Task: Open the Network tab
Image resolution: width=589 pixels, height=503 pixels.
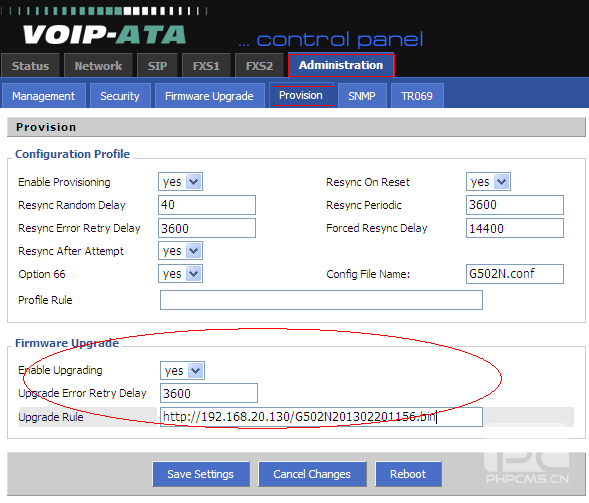Action: [x=98, y=66]
